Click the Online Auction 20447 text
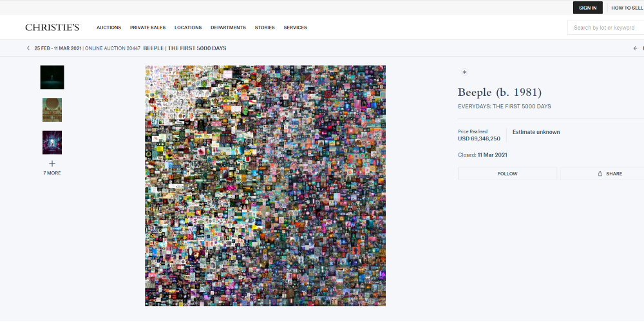 tap(113, 48)
